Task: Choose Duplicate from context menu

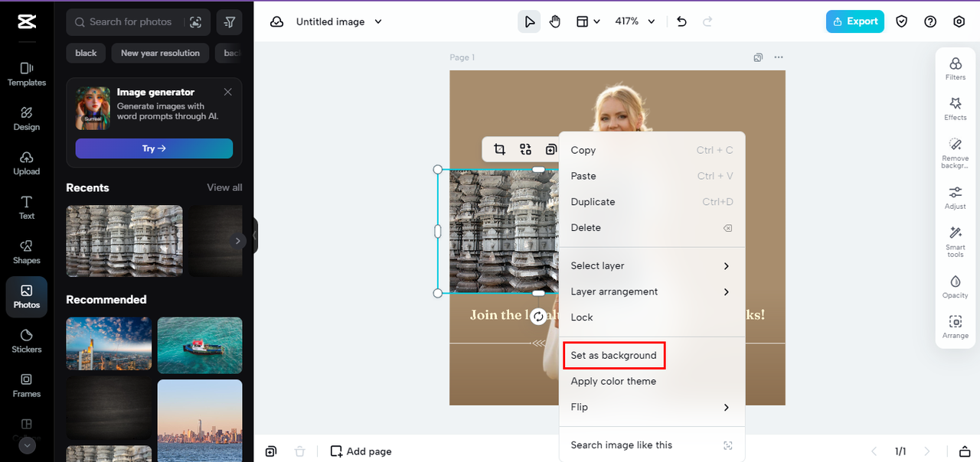Action: (x=652, y=202)
